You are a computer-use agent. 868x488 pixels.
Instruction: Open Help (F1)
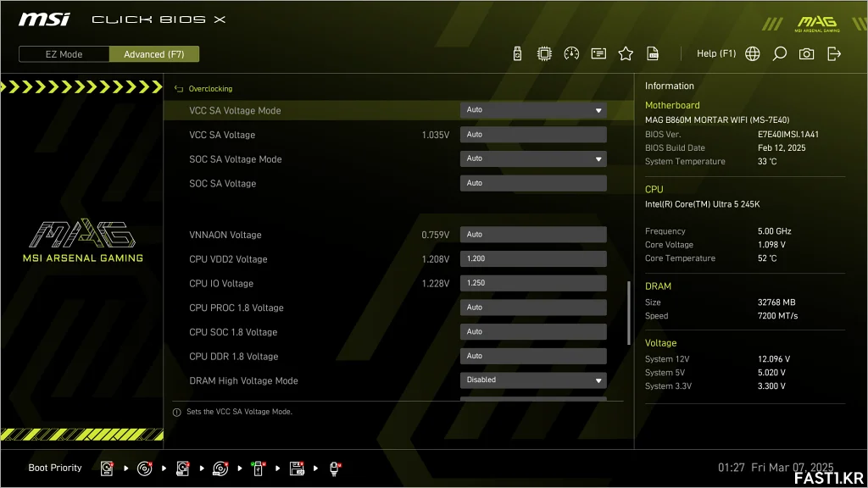tap(715, 53)
